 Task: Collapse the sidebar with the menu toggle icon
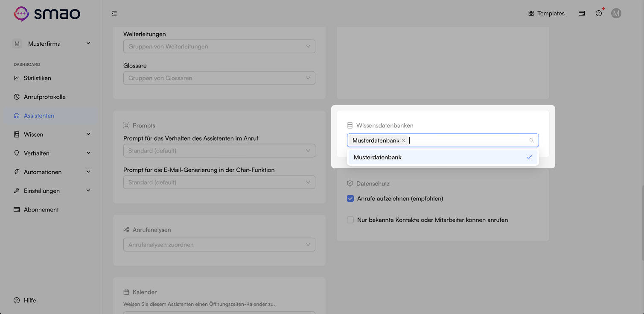114,14
